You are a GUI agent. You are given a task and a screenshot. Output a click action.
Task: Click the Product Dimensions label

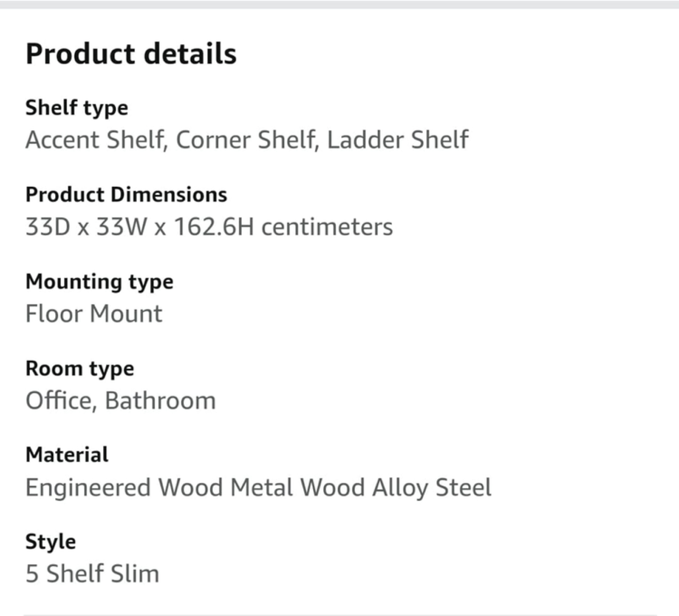coord(126,194)
